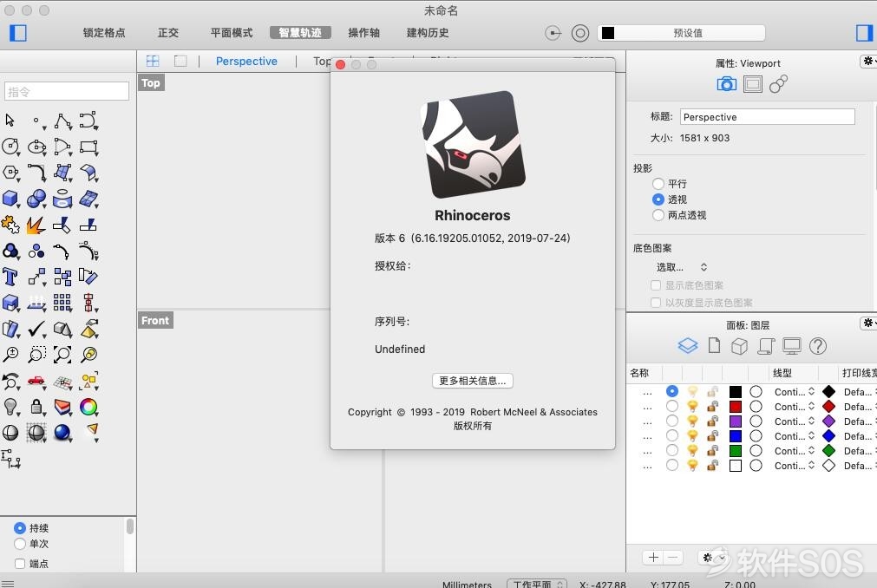877x588 pixels.
Task: Select the Zoom extents tool
Action: tap(62, 355)
